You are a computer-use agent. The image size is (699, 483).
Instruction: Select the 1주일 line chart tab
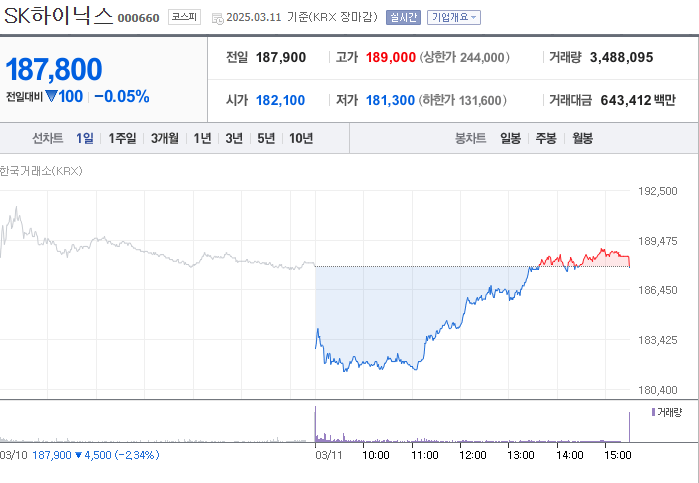122,138
